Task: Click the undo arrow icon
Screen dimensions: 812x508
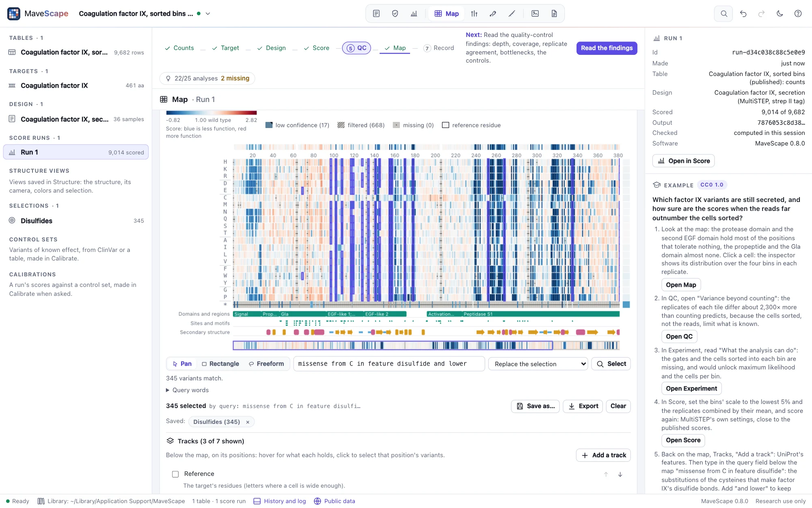Action: (743, 13)
